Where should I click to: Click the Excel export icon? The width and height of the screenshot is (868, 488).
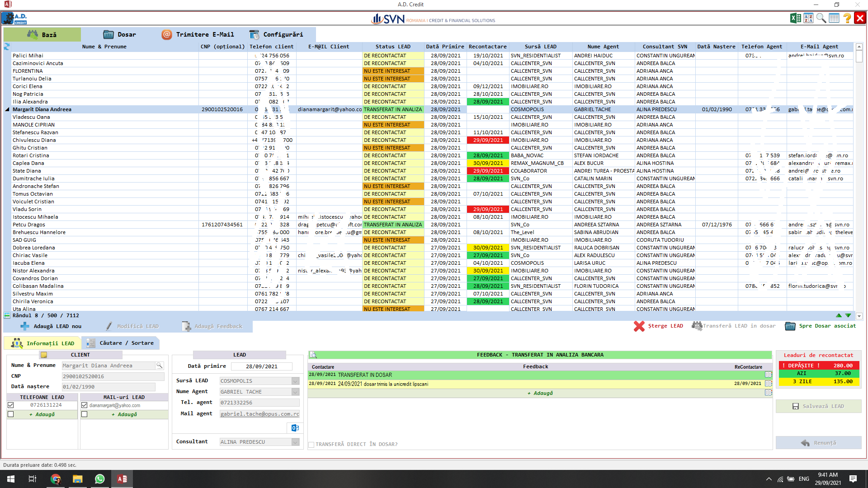click(795, 18)
